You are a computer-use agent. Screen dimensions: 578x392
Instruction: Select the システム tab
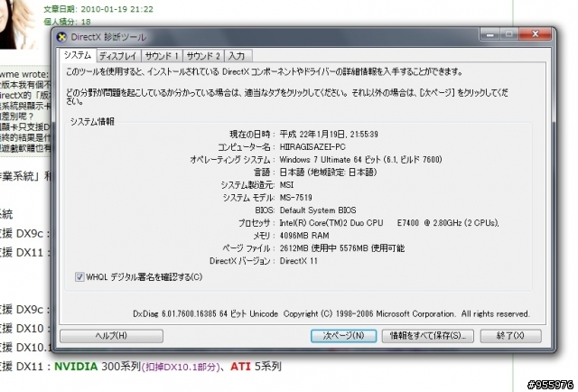coord(78,55)
